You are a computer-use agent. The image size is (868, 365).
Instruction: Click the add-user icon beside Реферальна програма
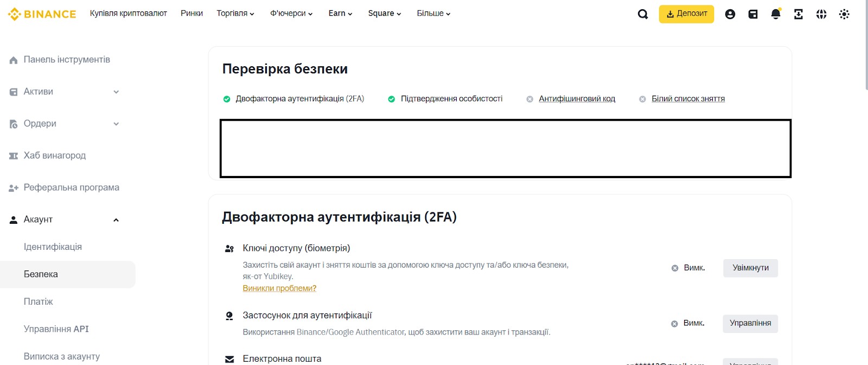[14, 188]
